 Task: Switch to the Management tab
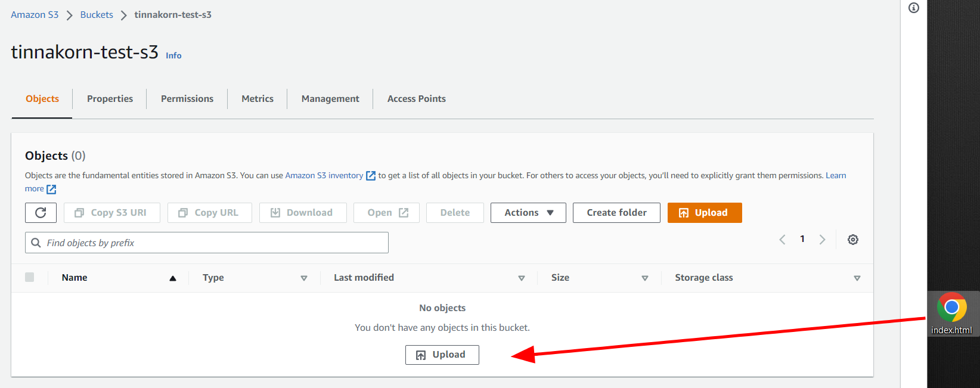330,99
